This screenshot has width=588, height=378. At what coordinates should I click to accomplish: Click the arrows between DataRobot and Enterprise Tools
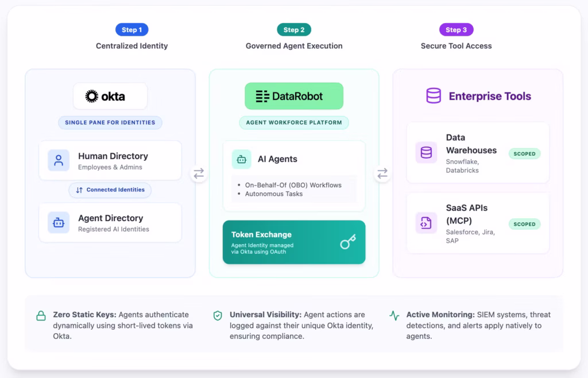382,173
